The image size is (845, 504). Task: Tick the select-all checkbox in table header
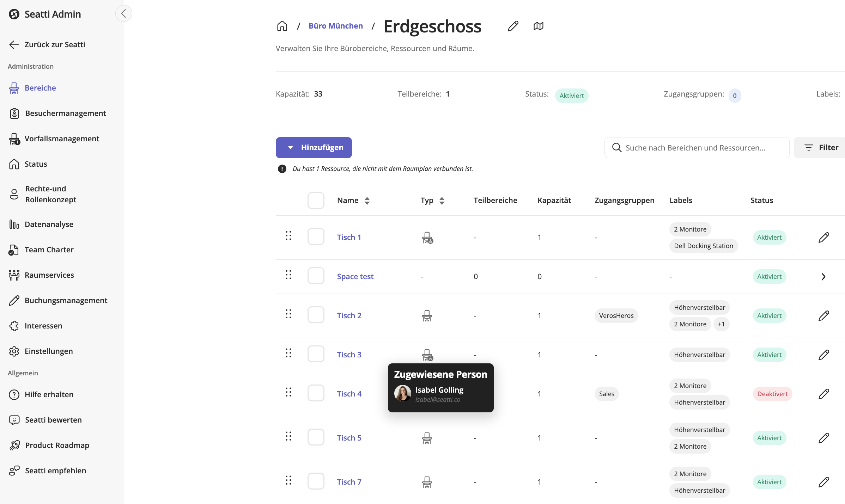(316, 201)
